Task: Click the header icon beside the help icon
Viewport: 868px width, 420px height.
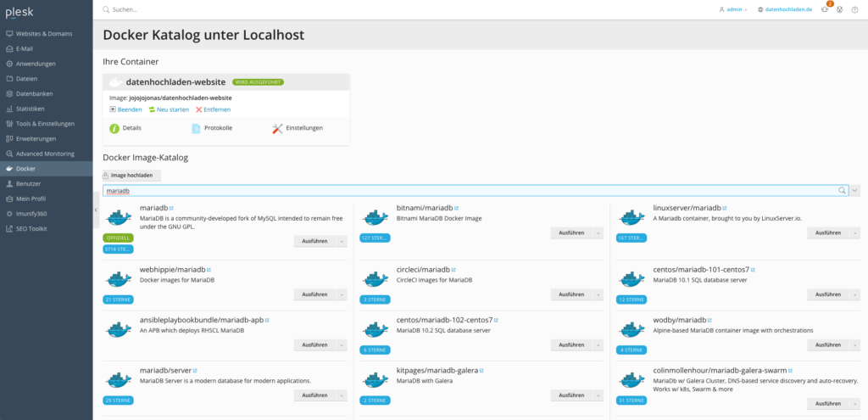Action: click(x=840, y=9)
